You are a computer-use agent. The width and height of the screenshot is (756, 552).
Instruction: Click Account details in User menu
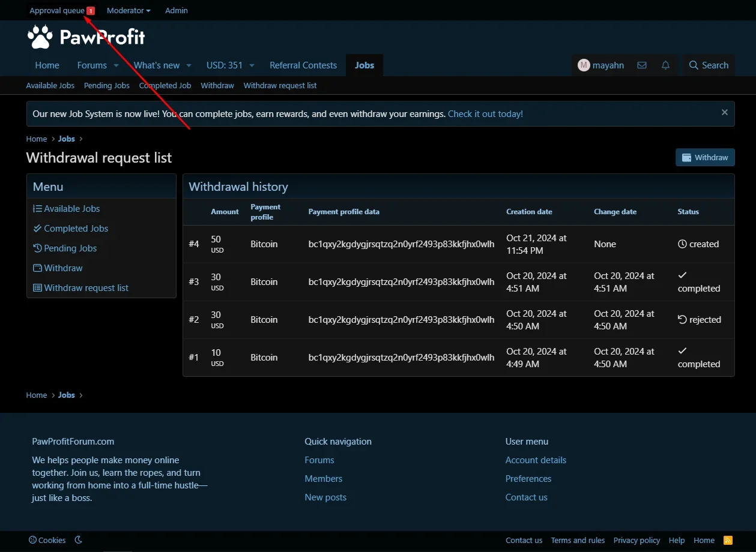tap(536, 460)
